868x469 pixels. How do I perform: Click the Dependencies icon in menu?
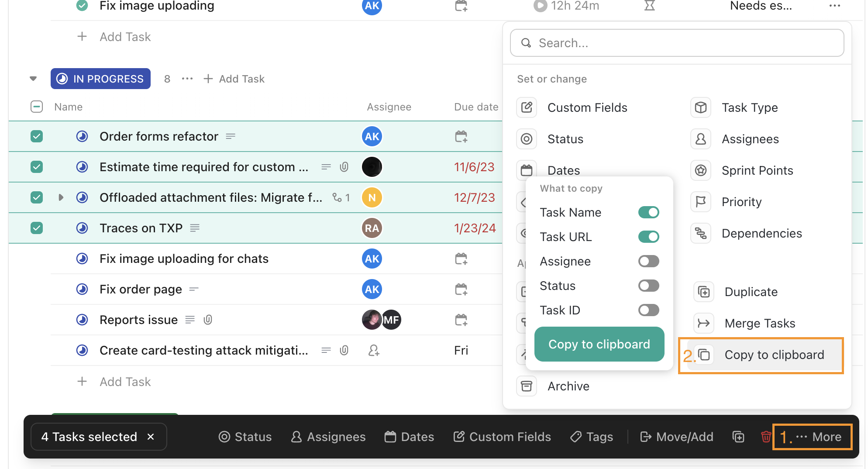701,233
